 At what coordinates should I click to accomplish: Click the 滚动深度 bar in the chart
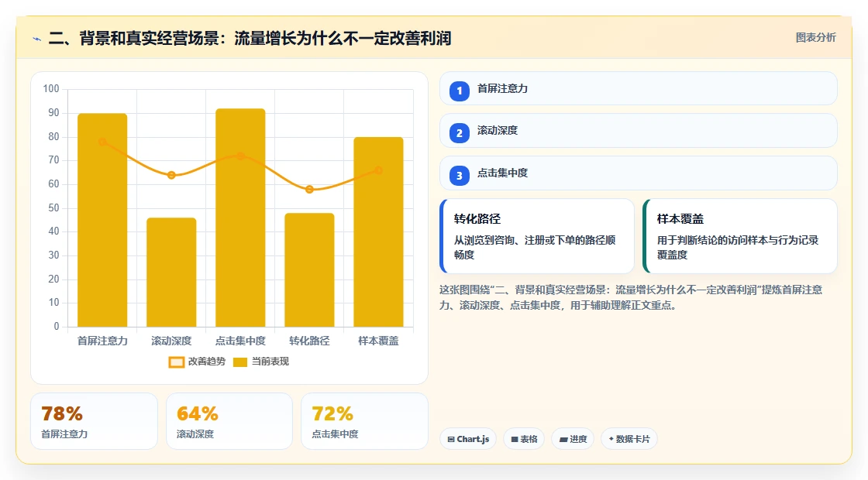point(171,272)
